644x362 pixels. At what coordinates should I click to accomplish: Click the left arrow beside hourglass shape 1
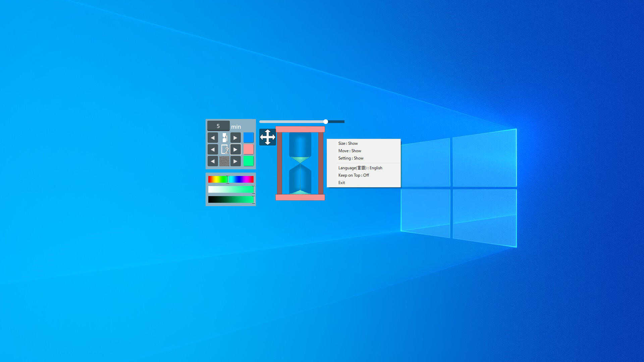click(x=213, y=138)
